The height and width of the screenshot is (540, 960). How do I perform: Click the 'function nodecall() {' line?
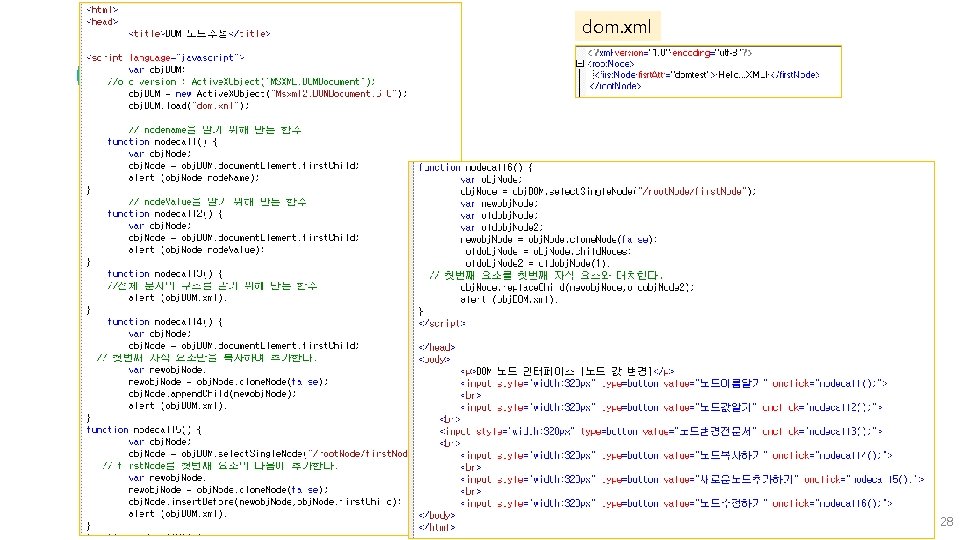point(162,142)
